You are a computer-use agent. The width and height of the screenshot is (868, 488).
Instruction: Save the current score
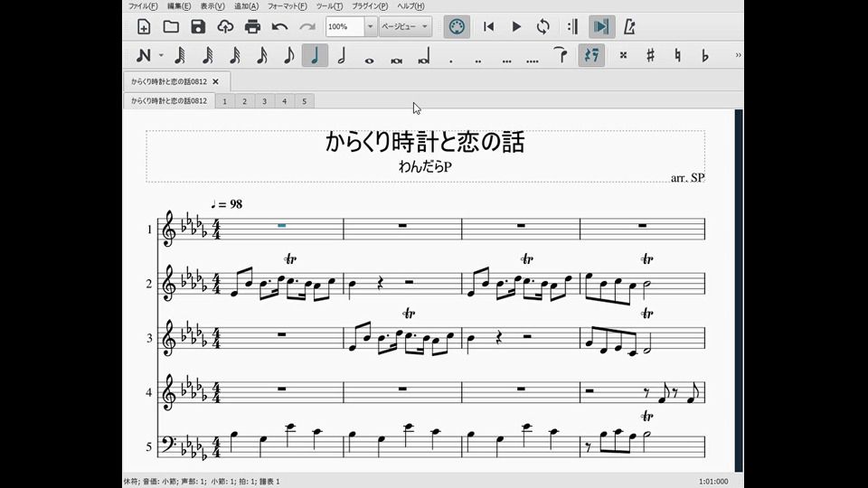pos(198,26)
